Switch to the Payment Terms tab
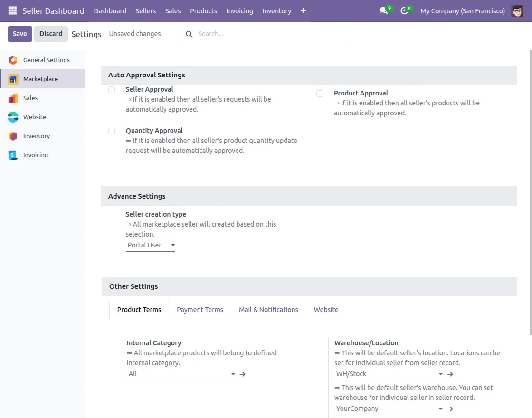Screen dimensions: 532x418 point(200,310)
